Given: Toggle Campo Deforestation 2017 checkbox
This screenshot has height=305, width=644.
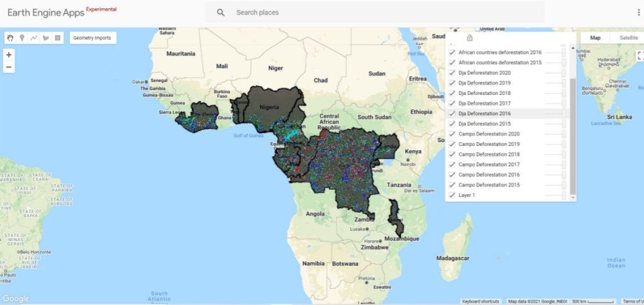Looking at the screenshot, I should [452, 165].
